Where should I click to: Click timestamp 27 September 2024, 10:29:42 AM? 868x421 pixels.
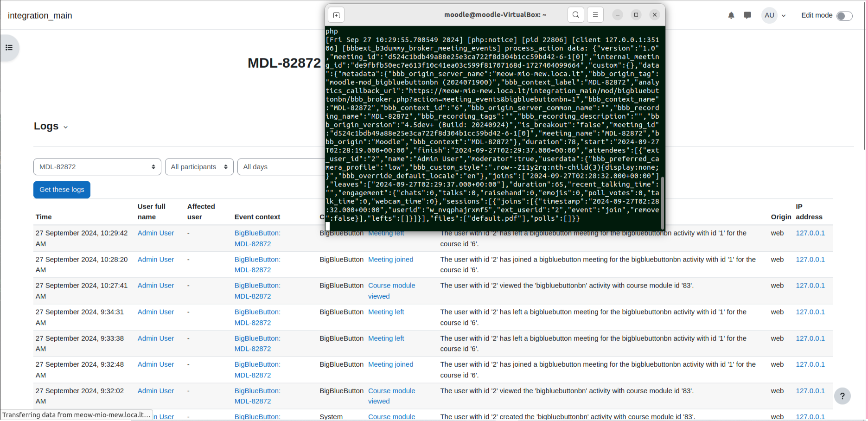[82, 238]
